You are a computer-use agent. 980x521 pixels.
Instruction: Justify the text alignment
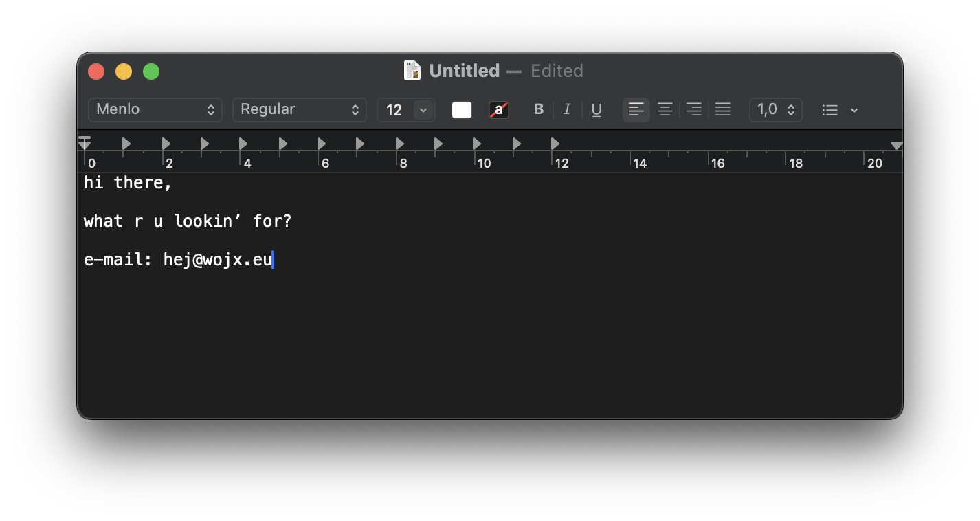[722, 110]
